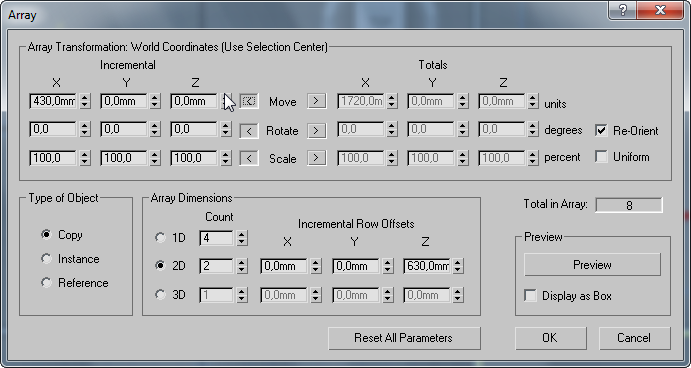Click the Incremental Move Z field
This screenshot has width=691, height=368.
point(194,101)
